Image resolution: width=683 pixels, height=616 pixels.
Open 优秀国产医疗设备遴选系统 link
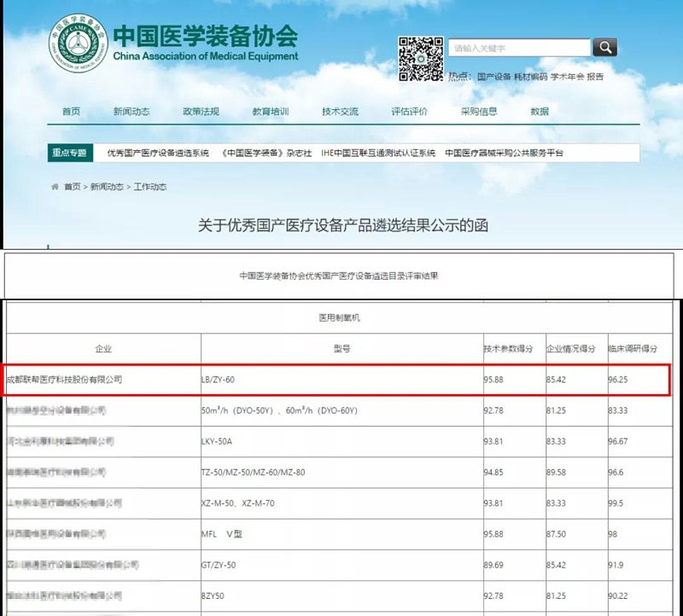coord(158,153)
